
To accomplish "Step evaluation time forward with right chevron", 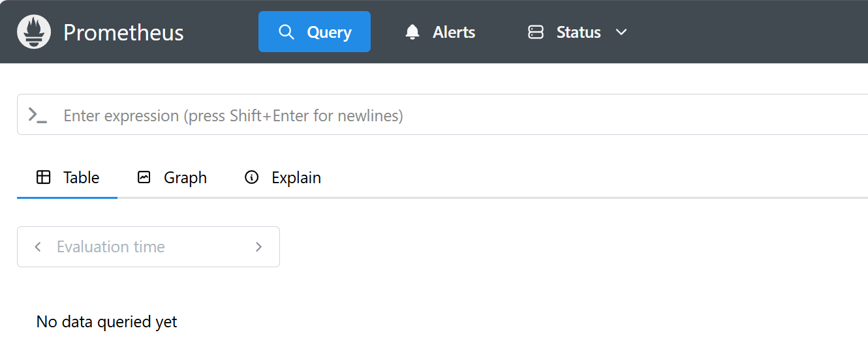I will 258,246.
